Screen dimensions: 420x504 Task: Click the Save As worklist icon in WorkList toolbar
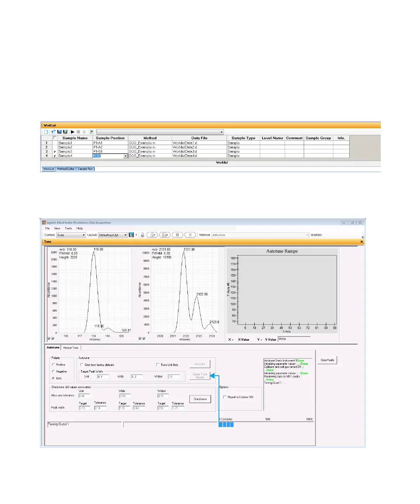pyautogui.click(x=65, y=132)
